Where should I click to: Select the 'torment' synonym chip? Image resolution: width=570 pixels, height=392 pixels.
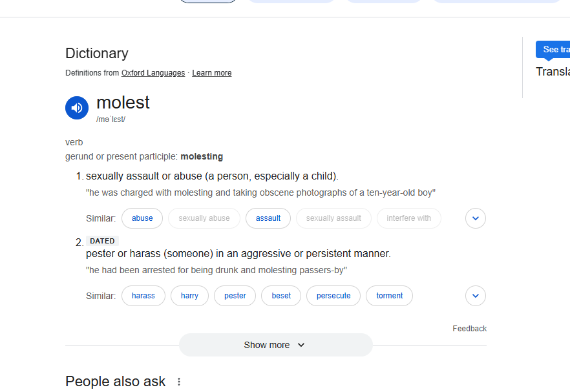(390, 296)
